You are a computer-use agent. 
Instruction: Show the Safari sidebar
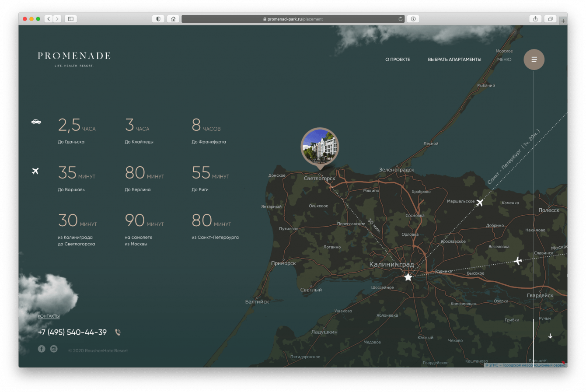pyautogui.click(x=70, y=19)
